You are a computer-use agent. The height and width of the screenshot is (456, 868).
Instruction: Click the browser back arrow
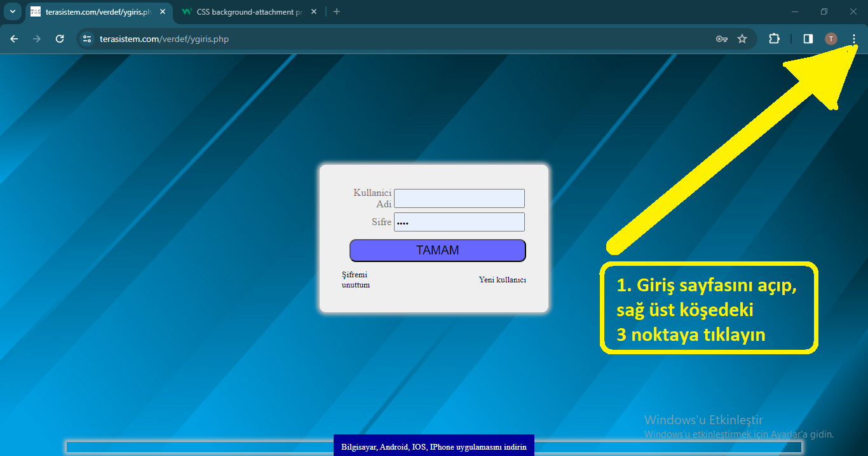(x=14, y=39)
